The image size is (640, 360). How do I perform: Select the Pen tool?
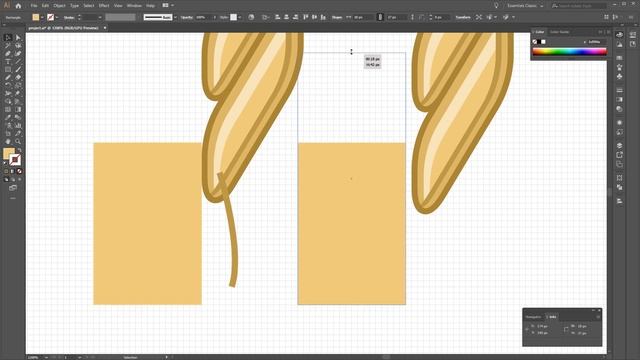click(8, 53)
